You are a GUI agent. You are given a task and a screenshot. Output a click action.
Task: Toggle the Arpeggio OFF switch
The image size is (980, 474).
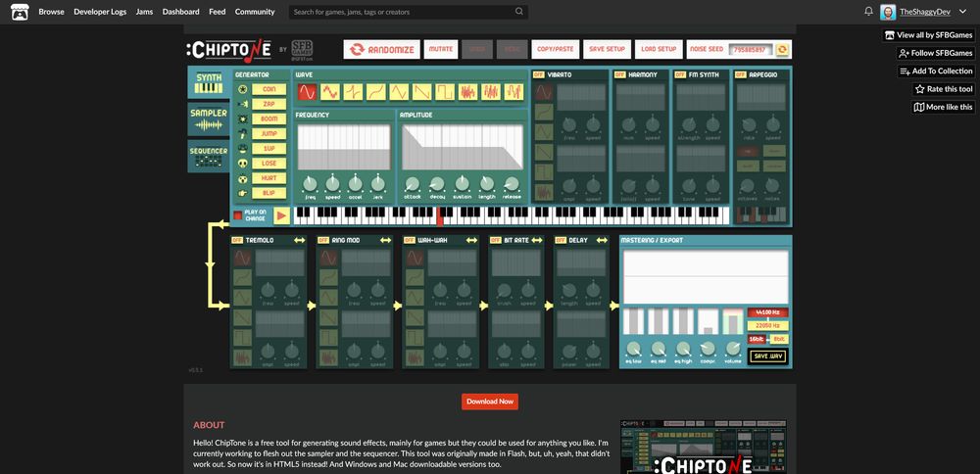click(x=740, y=75)
